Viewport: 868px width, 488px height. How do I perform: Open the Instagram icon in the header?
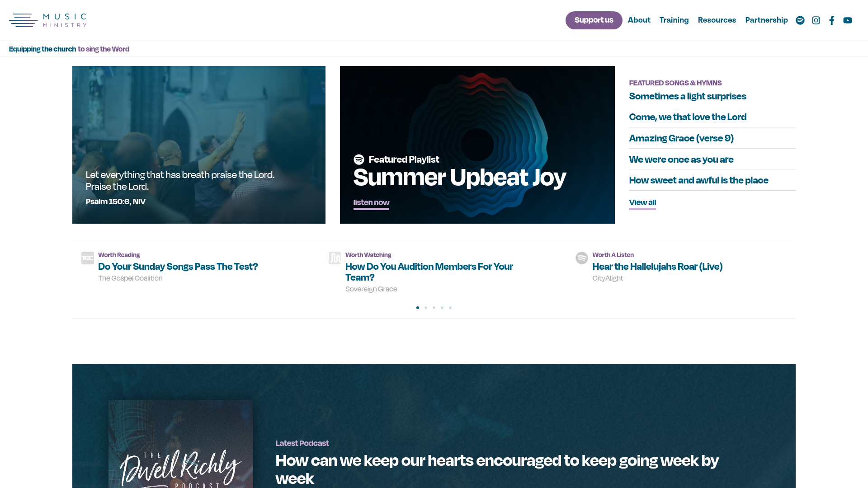[x=816, y=20]
